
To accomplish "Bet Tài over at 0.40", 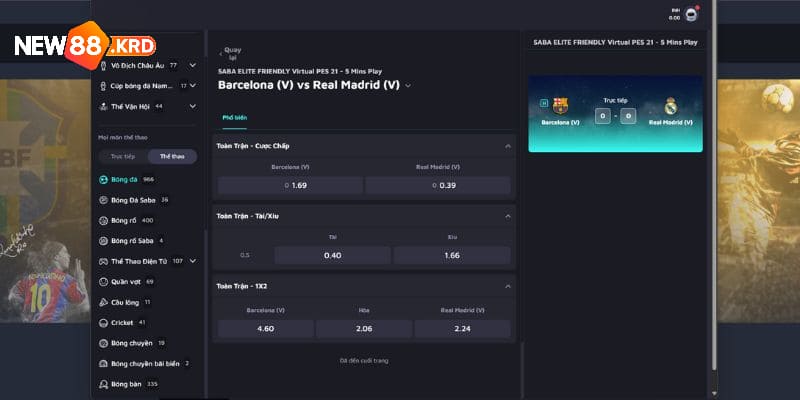I will pyautogui.click(x=333, y=255).
